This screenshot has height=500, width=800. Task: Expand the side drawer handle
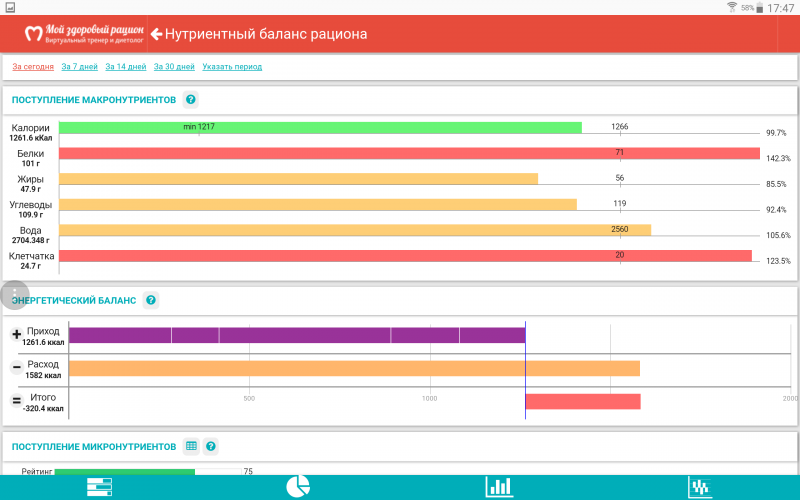pyautogui.click(x=14, y=295)
